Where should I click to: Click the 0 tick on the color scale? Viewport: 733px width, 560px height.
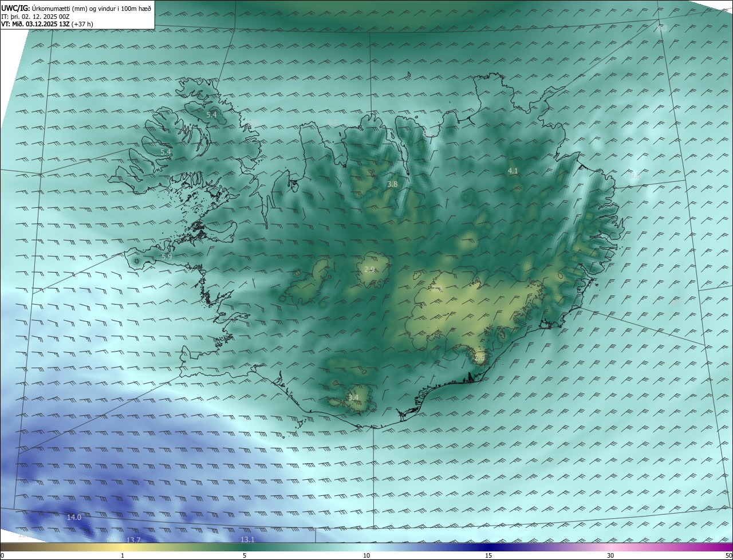coord(2,555)
